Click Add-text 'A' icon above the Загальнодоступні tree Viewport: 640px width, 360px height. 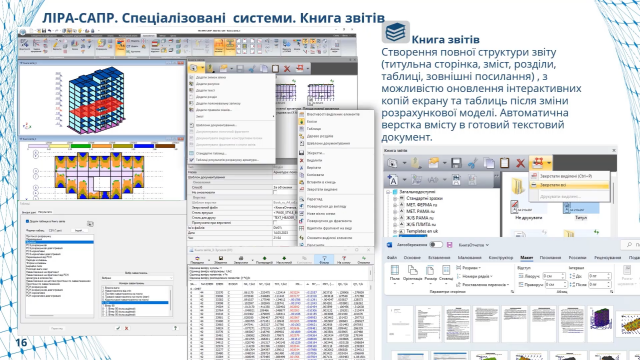(392, 180)
